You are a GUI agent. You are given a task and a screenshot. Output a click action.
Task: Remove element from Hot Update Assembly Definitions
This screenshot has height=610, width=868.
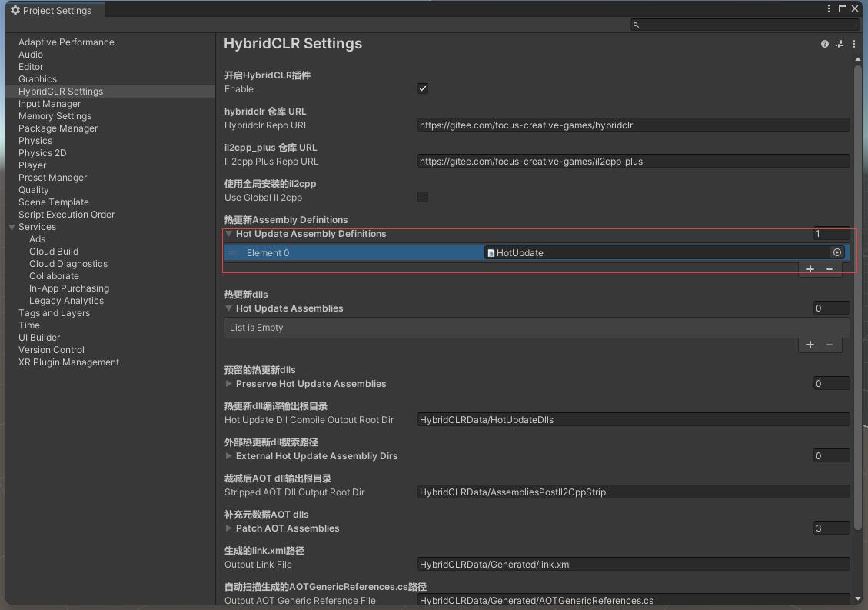click(830, 269)
